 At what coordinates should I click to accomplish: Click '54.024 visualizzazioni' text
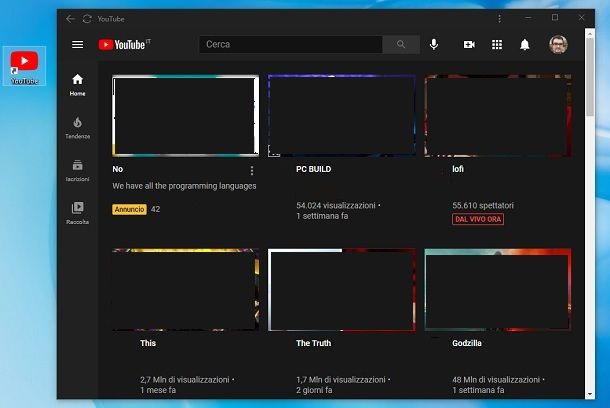[x=336, y=205]
